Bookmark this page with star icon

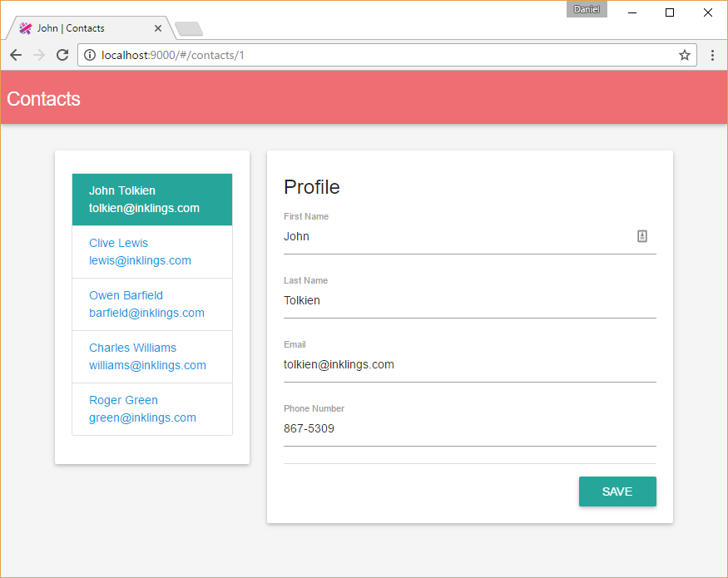click(x=684, y=55)
